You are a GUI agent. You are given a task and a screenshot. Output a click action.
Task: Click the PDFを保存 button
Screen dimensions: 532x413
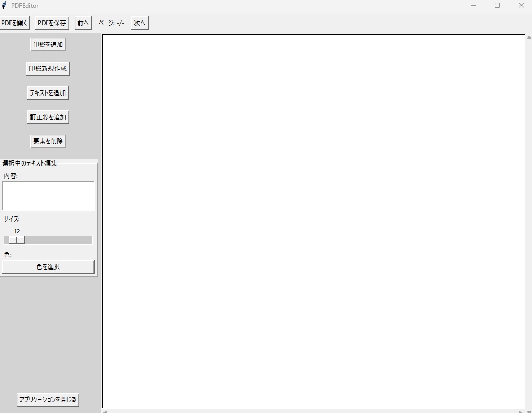tap(52, 23)
